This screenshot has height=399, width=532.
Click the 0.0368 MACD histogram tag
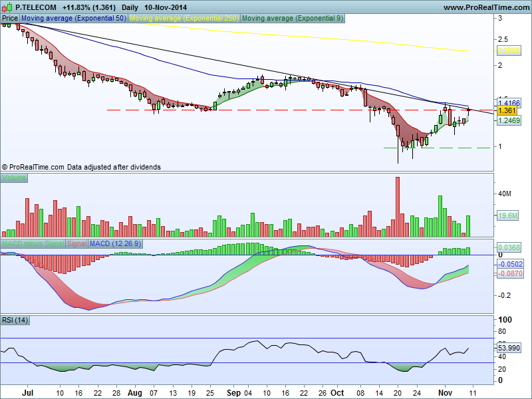[x=509, y=247]
